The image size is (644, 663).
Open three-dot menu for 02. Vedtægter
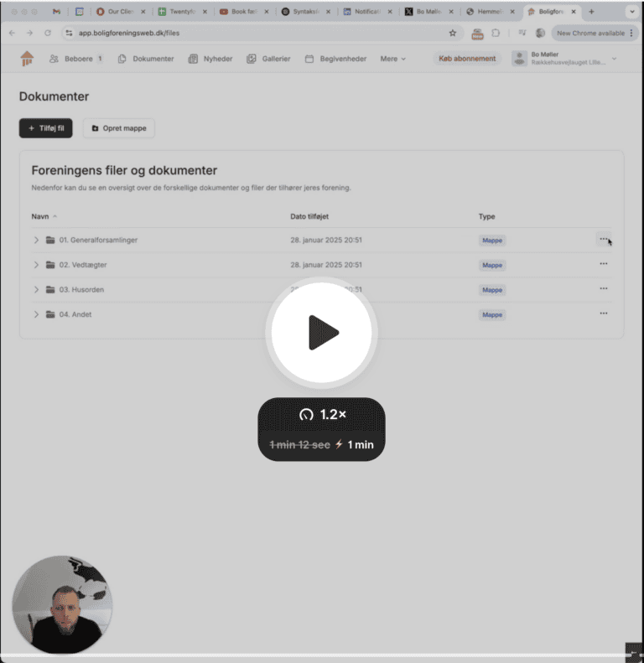(604, 264)
